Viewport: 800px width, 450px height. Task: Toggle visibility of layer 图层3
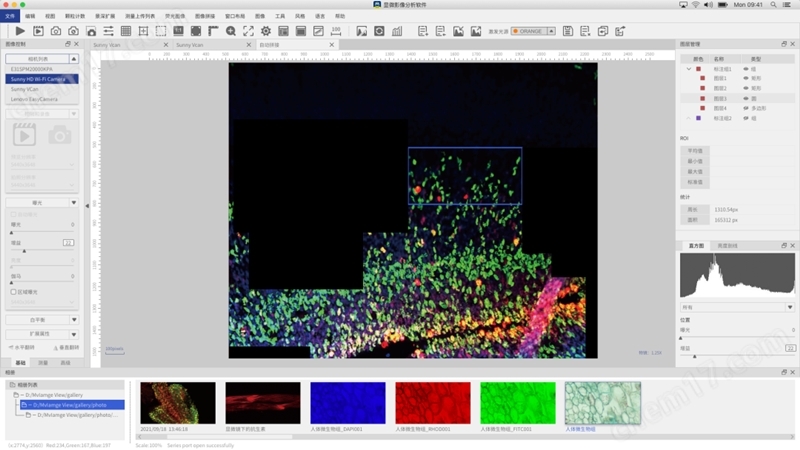746,99
